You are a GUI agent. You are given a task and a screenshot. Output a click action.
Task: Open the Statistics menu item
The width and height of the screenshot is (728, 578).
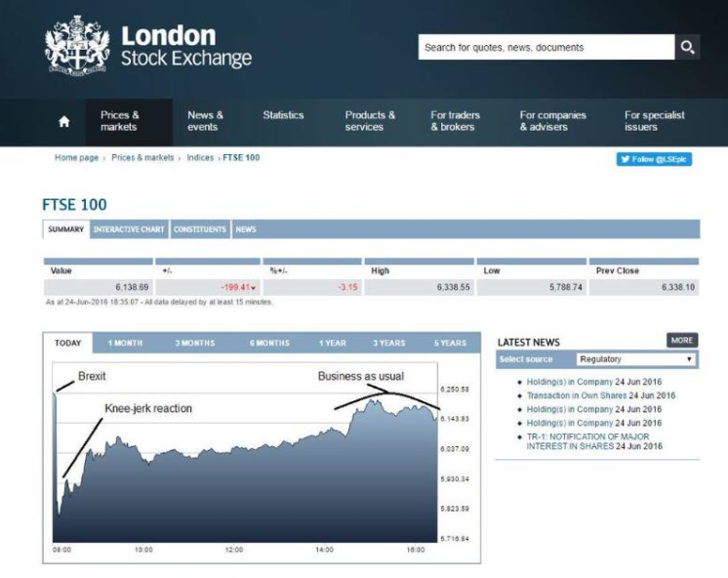point(283,115)
